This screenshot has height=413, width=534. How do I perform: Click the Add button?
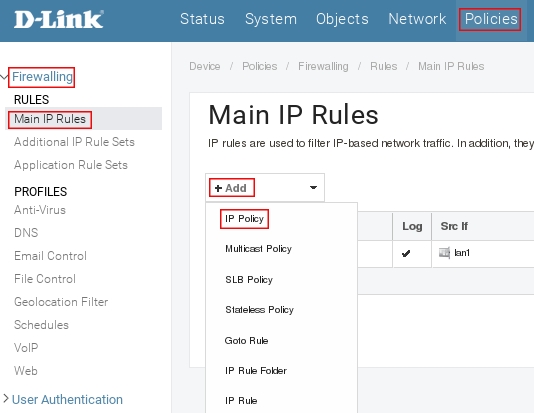pyautogui.click(x=231, y=188)
